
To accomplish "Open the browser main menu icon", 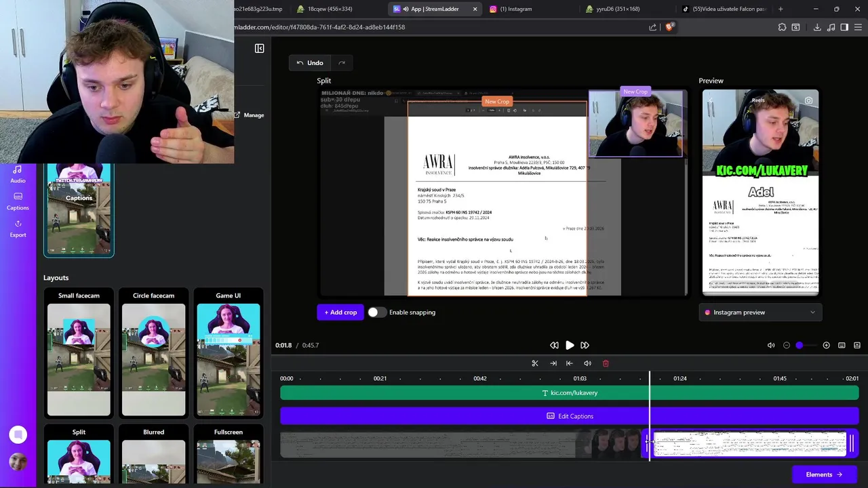I will tap(858, 27).
